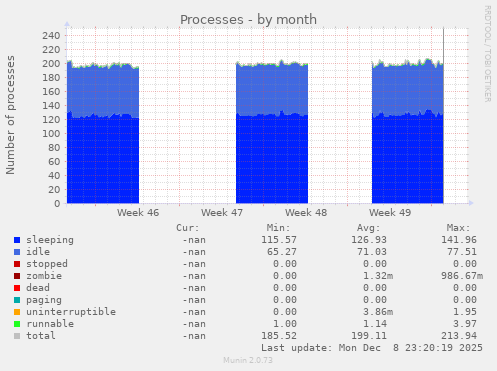Viewport: 497px width, 371px height.
Task: Click the 'Cur:' column header
Action: click(188, 228)
